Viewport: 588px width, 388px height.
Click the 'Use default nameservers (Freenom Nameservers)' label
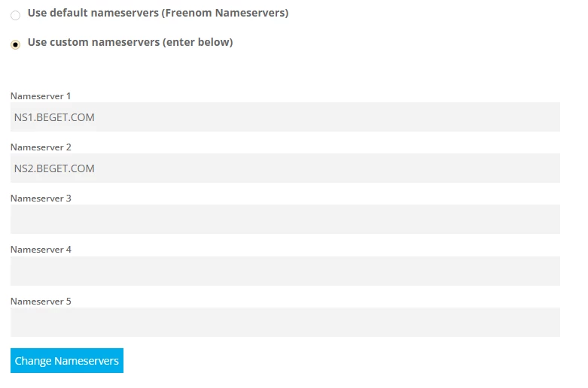click(x=158, y=13)
